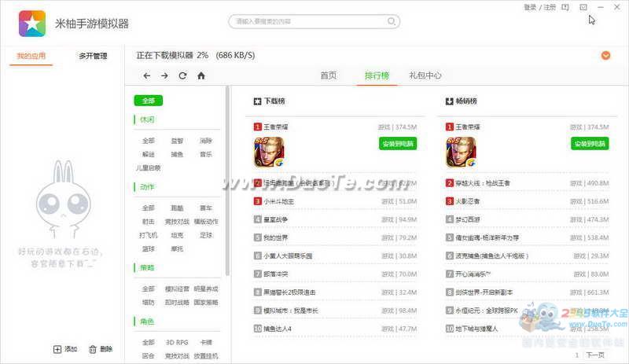Click 王者荣耀 game icon in 下载榜
629x364 pixels.
269,152
